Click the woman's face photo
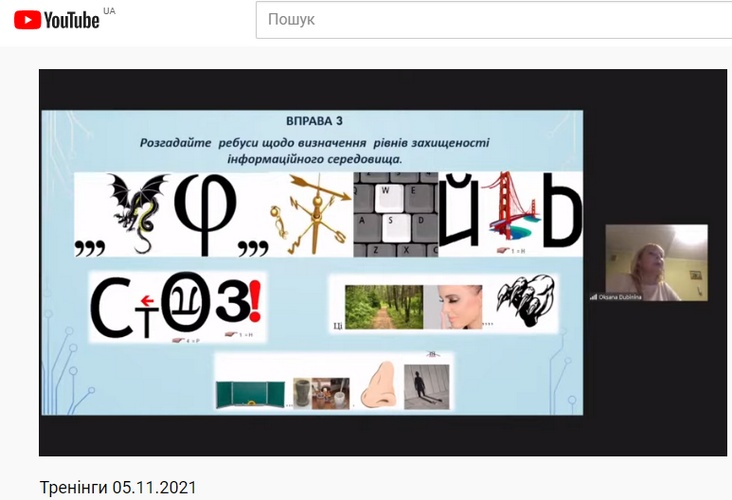Screen dimensions: 732x500 pyautogui.click(x=453, y=307)
